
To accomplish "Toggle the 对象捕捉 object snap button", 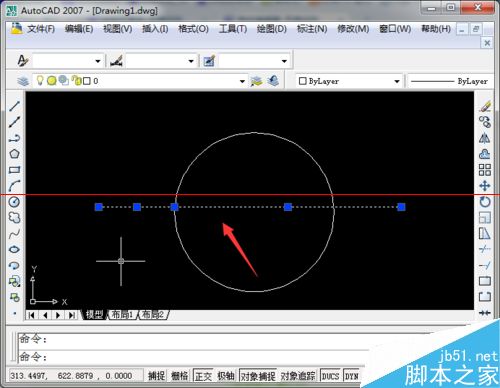I will 258,376.
